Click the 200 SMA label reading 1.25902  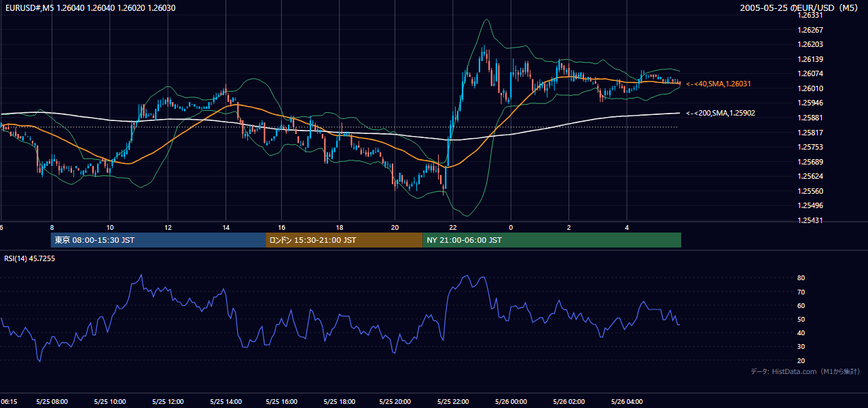point(721,113)
